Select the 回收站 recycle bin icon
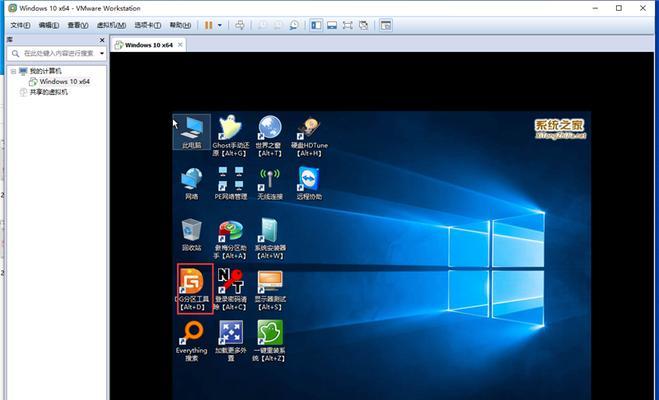This screenshot has height=400, width=659. point(192,235)
